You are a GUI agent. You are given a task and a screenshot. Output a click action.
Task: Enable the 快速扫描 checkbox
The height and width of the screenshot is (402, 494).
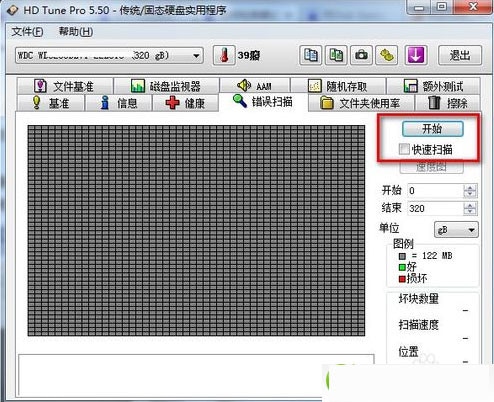coord(404,149)
